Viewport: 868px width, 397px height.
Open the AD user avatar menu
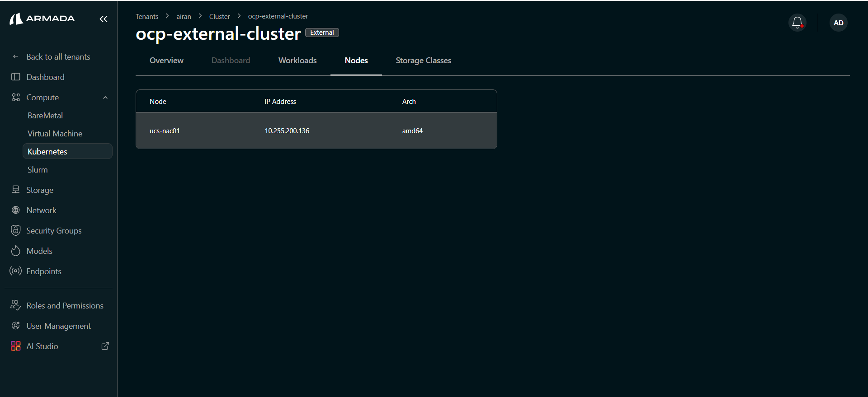click(839, 23)
